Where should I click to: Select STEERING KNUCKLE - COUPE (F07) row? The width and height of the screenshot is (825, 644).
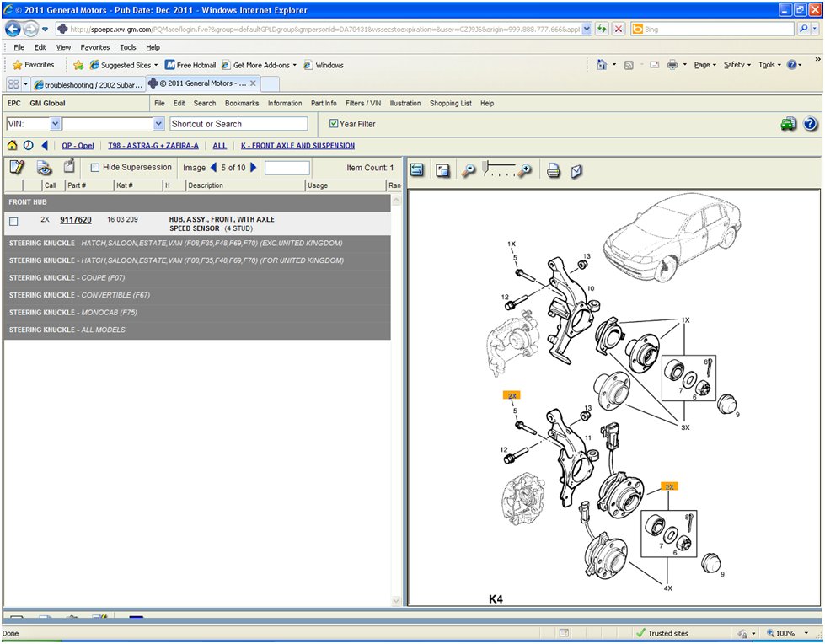pyautogui.click(x=197, y=278)
